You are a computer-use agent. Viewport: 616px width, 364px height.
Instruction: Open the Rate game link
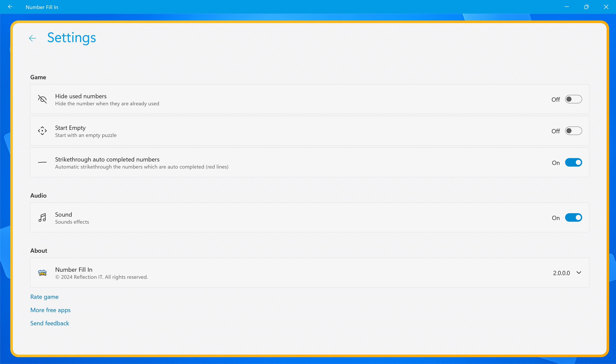click(44, 297)
